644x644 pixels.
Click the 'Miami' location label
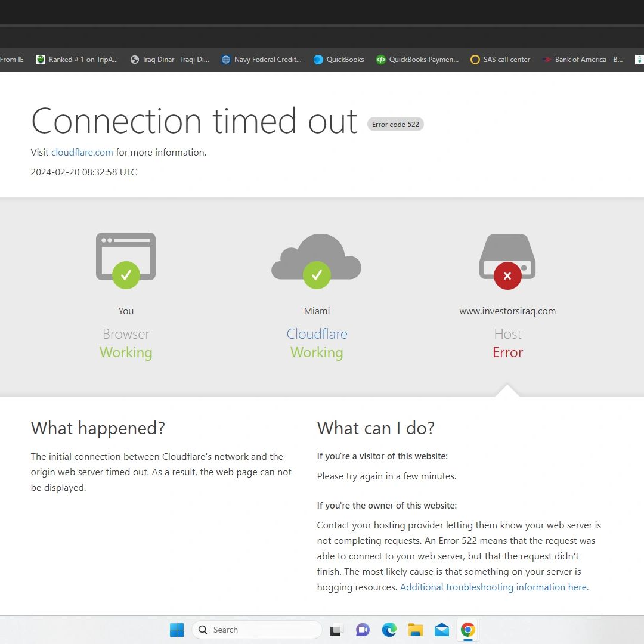pos(317,311)
